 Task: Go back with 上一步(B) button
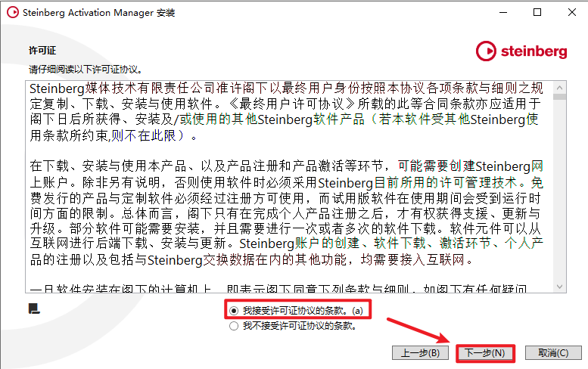[420, 353]
